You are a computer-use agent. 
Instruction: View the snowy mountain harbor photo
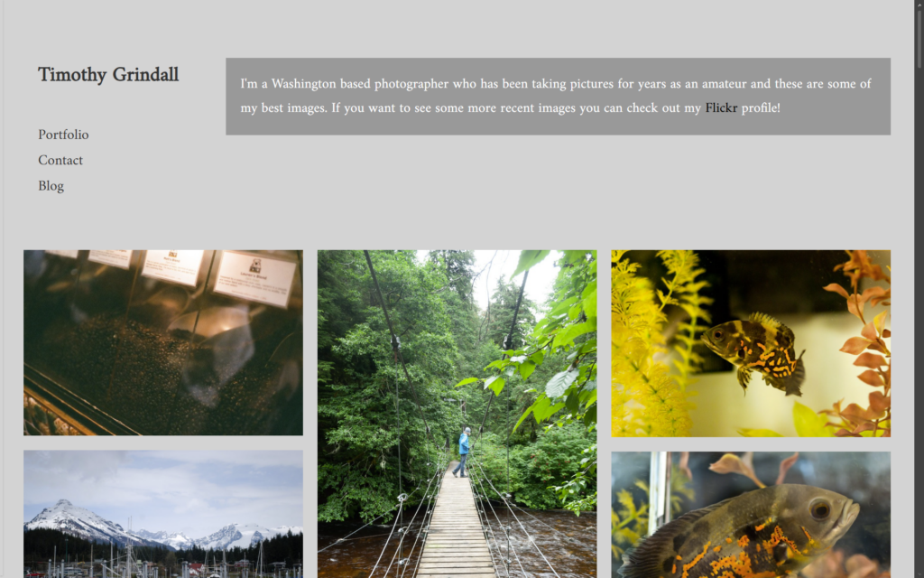click(163, 514)
